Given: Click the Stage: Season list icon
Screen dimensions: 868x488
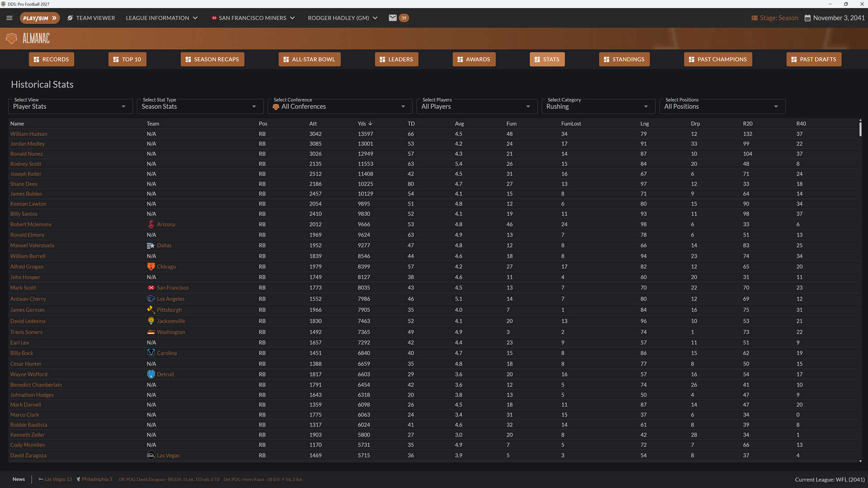Looking at the screenshot, I should point(754,18).
